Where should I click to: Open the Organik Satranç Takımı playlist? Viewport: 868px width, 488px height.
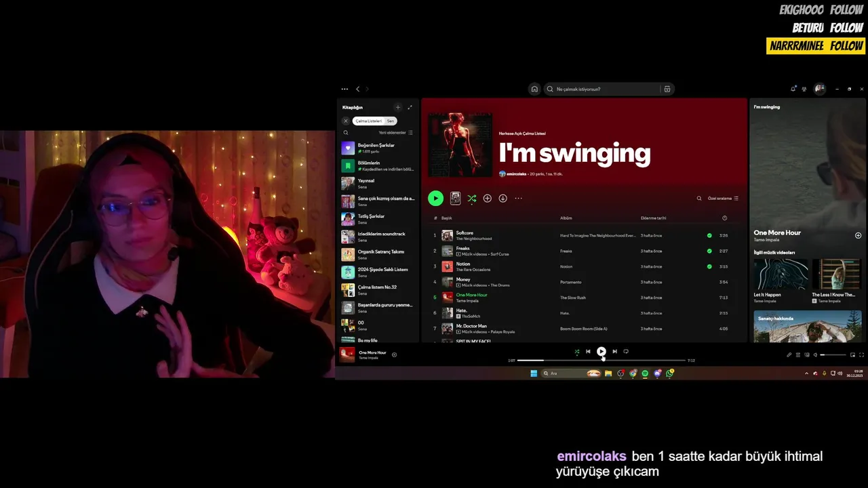click(x=378, y=254)
